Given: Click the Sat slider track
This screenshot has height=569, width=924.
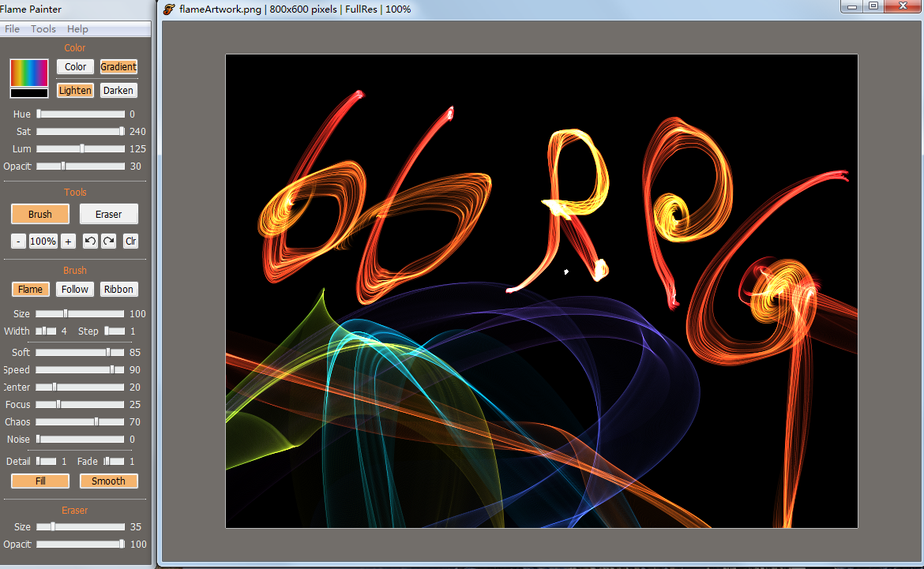Looking at the screenshot, I should coord(81,131).
